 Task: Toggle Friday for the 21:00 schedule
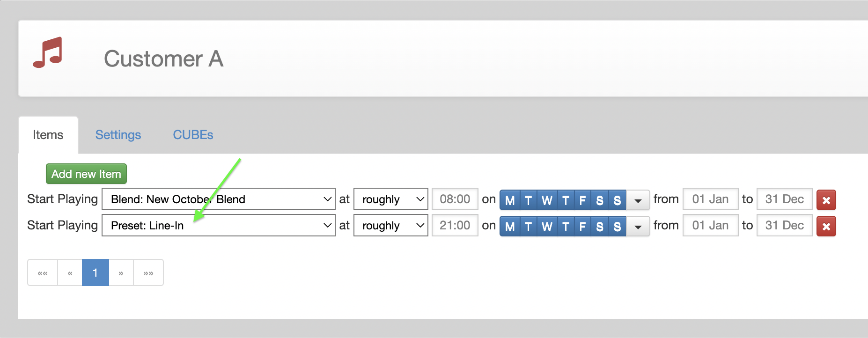pos(583,226)
